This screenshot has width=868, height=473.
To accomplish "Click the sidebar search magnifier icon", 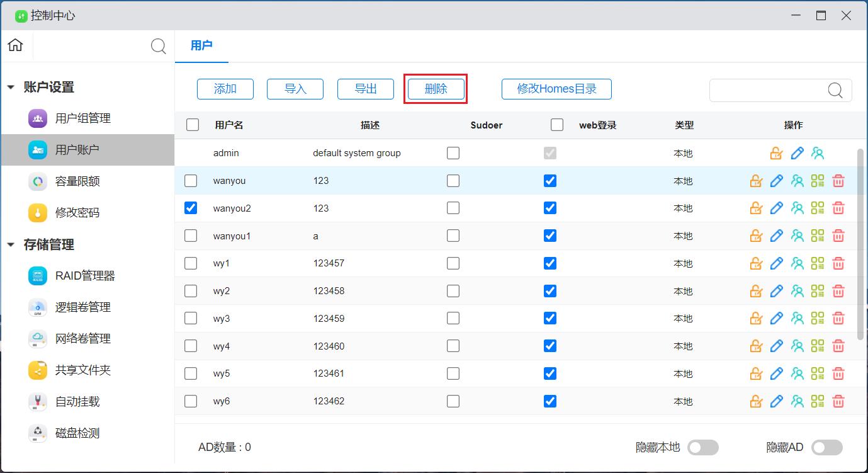I will point(159,46).
